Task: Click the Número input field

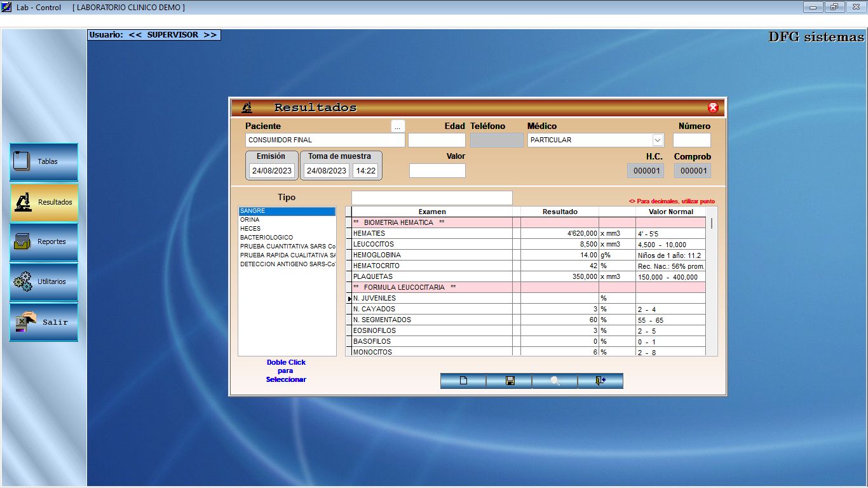Action: (692, 140)
